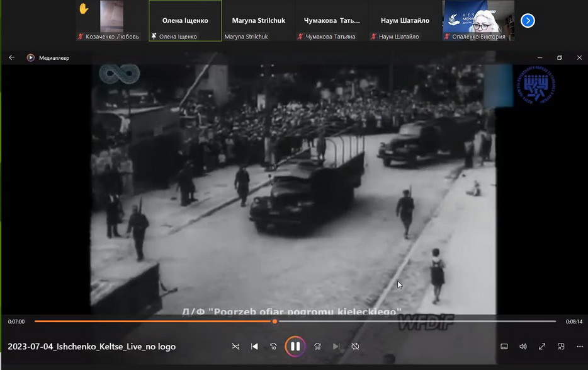Click the Медиаплеер app icon
This screenshot has height=370, width=588.
[30, 57]
